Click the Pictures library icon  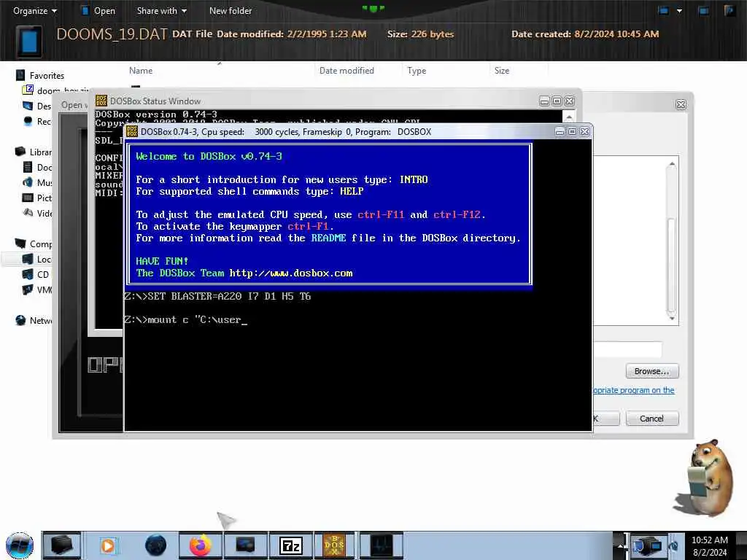(x=28, y=198)
